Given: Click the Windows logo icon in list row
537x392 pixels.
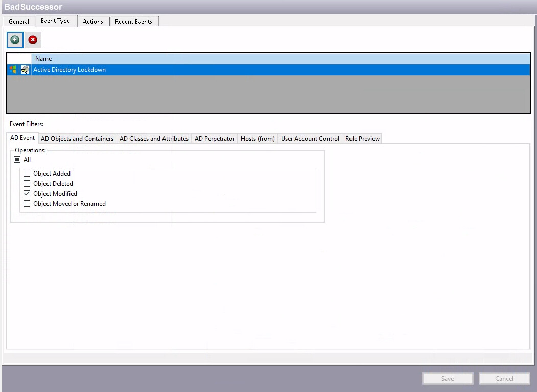Looking at the screenshot, I should pos(13,70).
